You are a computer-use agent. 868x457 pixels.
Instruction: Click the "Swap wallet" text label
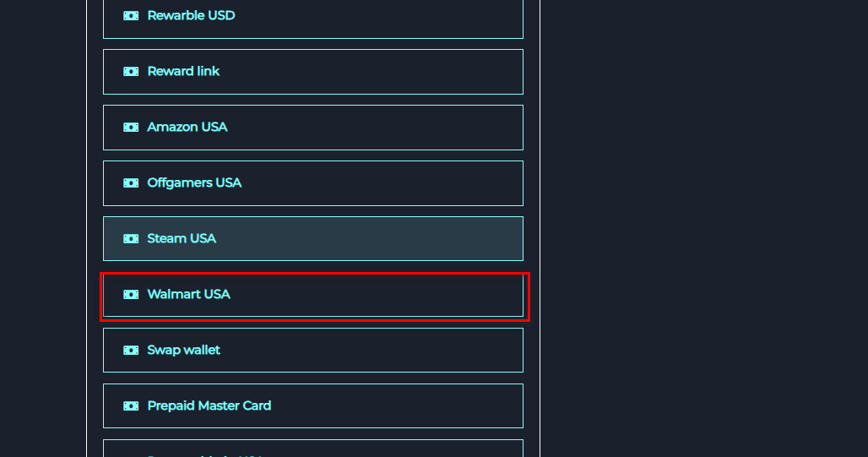coord(183,351)
